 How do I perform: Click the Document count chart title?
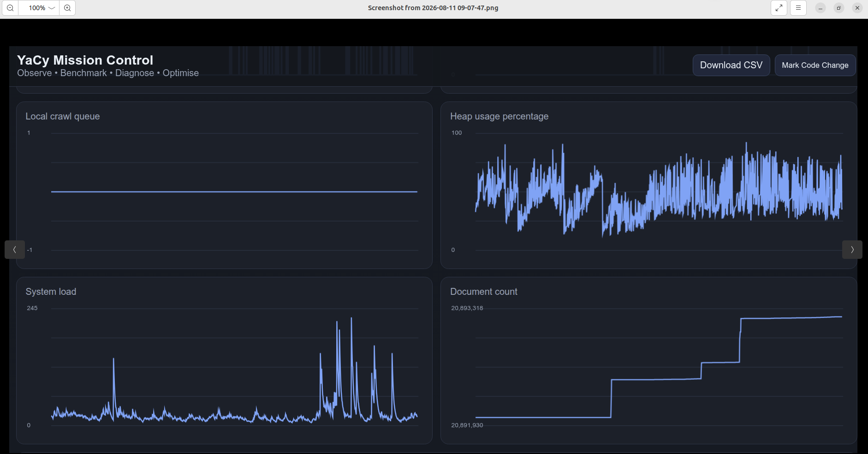coord(483,292)
